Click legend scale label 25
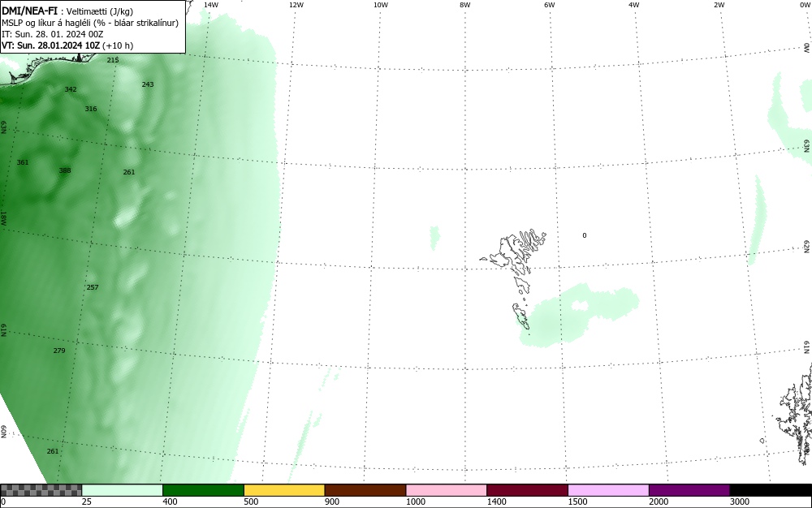 click(x=87, y=502)
